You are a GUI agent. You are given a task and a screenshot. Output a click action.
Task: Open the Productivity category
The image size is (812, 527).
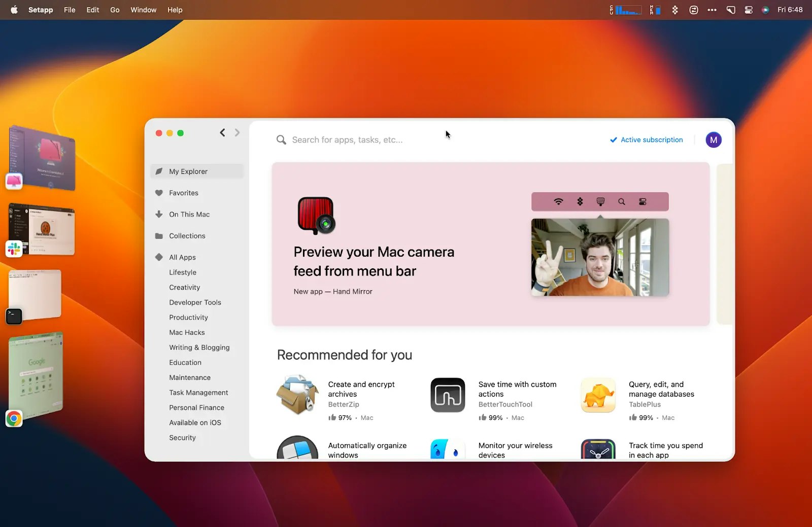(189, 318)
